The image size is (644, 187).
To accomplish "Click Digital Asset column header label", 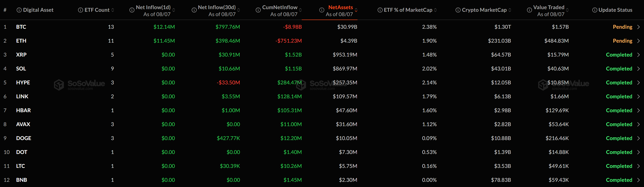I will coord(38,10).
